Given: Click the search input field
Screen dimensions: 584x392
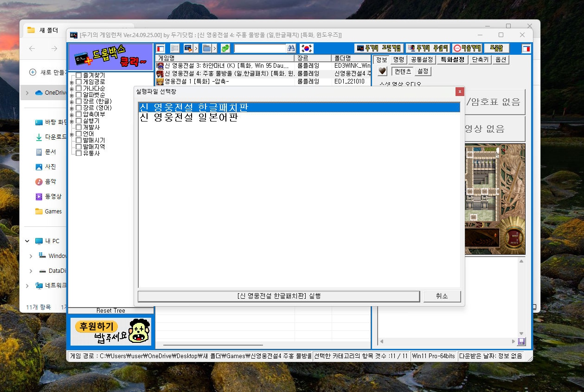Looking at the screenshot, I should (260, 48).
